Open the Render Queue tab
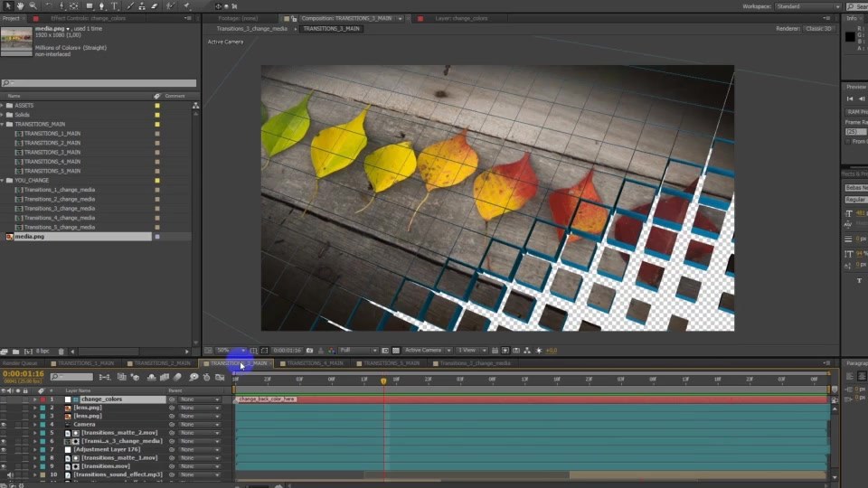Viewport: 868px width, 488px height. tap(20, 363)
